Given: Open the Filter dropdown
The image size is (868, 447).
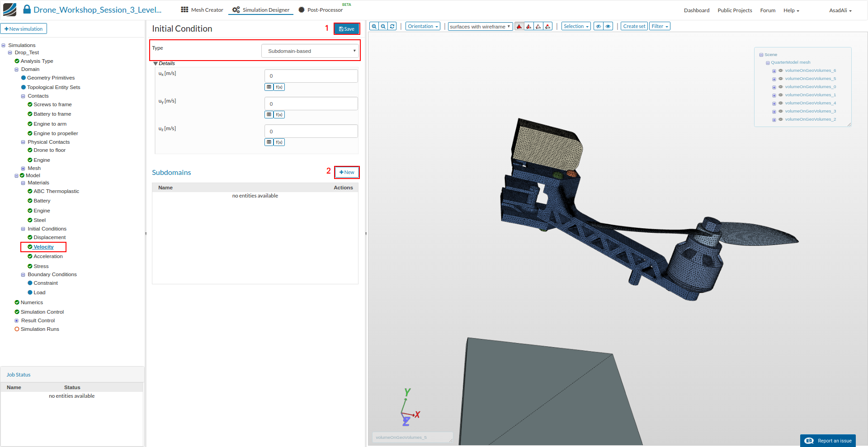Looking at the screenshot, I should tap(660, 26).
